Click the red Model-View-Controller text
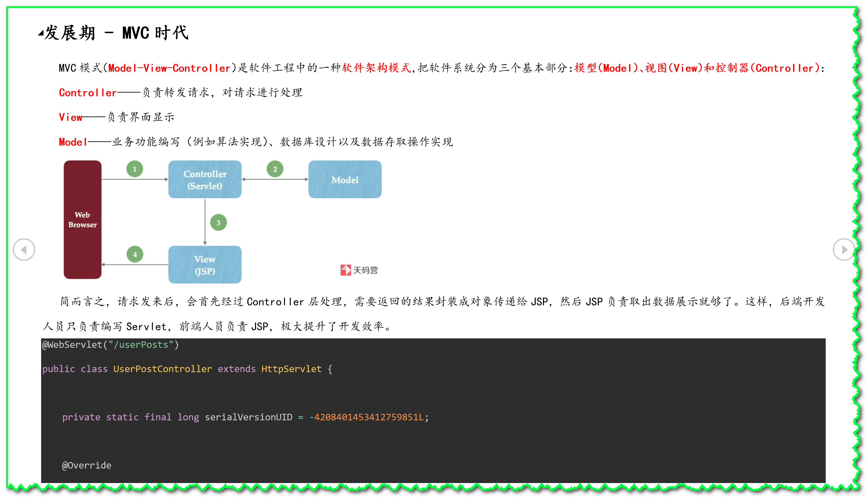Screen dimensions: 868x499 pyautogui.click(x=169, y=68)
